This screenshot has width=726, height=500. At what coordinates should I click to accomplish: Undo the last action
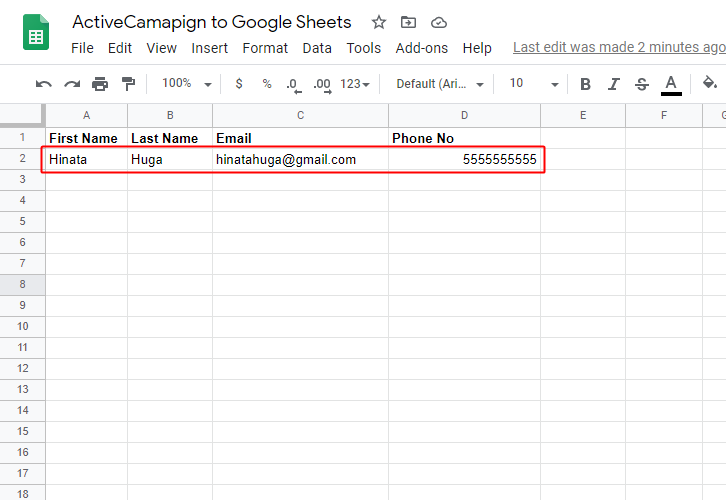pyautogui.click(x=44, y=84)
